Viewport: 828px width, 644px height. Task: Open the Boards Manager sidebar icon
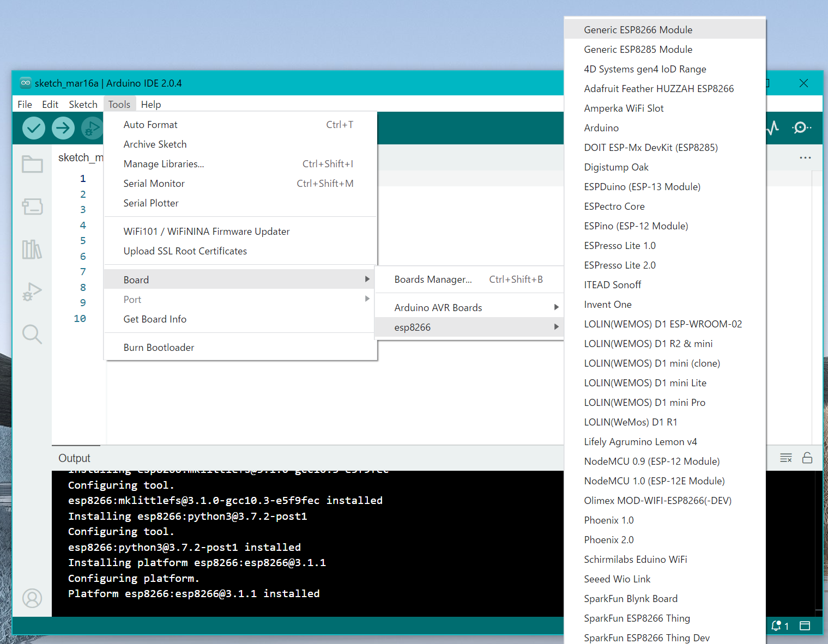coord(32,207)
